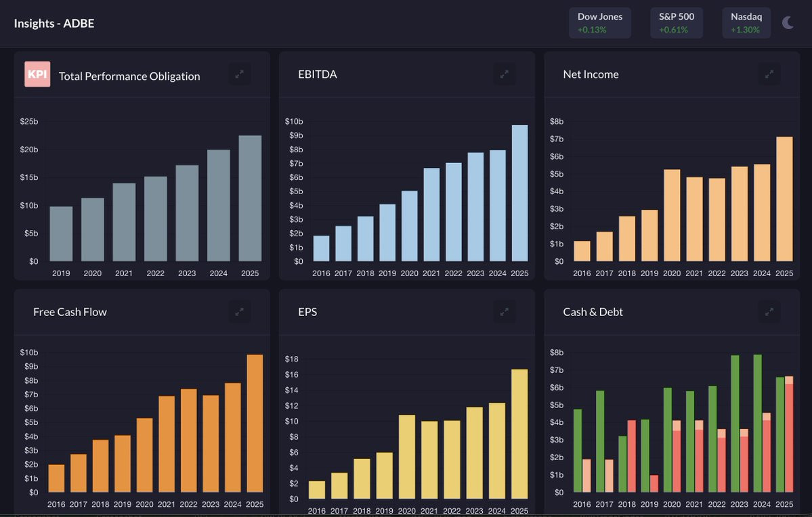Select the 2016 bar in Free Cash Flow chart

click(56, 478)
